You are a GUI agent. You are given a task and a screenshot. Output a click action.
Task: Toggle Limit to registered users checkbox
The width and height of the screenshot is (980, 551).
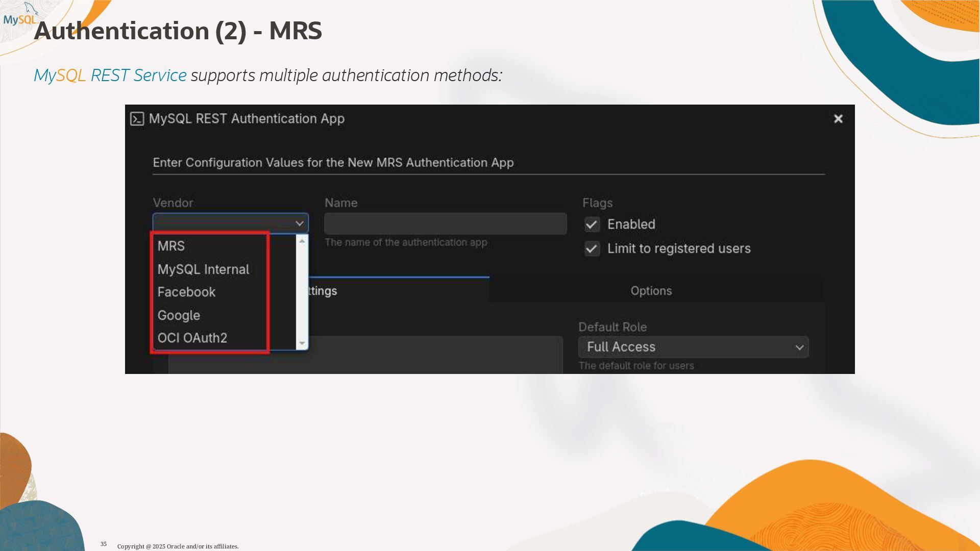coord(592,249)
